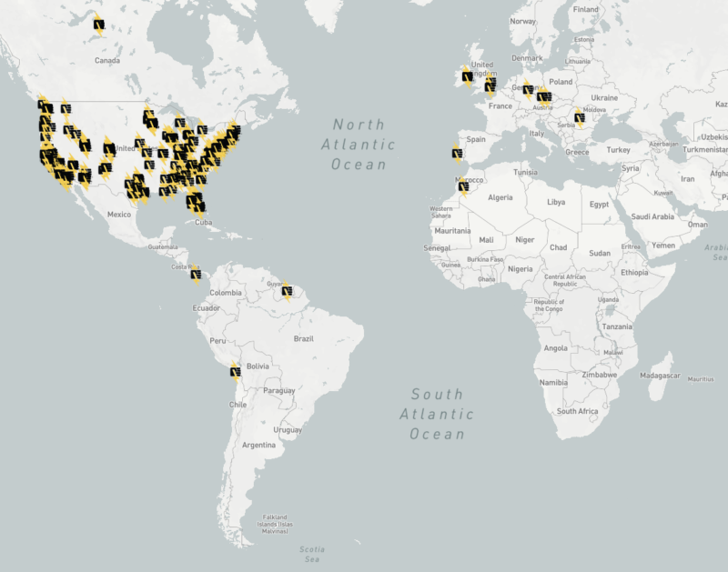Select the marker beside the United States label
728x572 pixels.
[109, 148]
